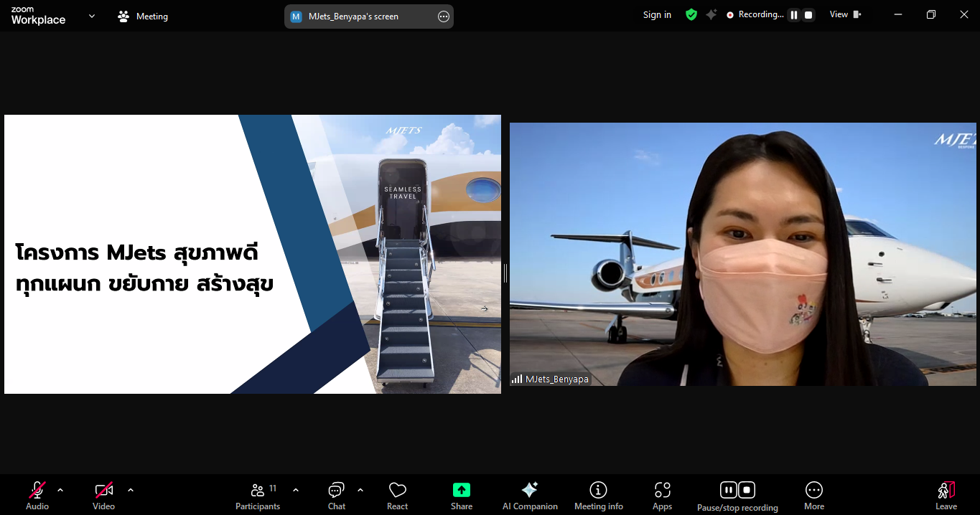This screenshot has height=515, width=980.
Task: Minimize the Zoom meeting window
Action: (898, 14)
